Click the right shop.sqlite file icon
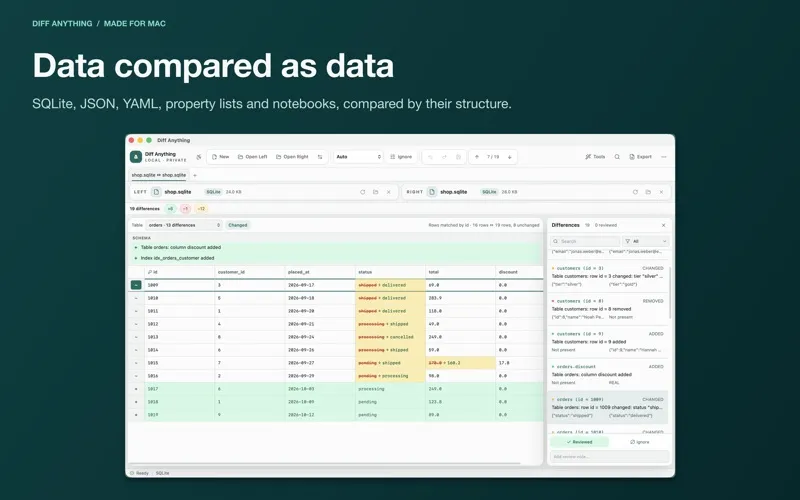The image size is (800, 500). pyautogui.click(x=432, y=192)
